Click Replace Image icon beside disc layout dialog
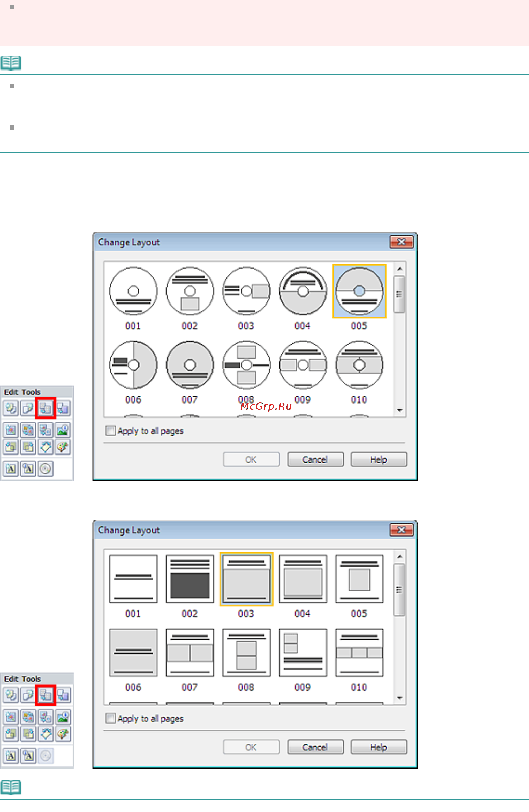 [45, 430]
